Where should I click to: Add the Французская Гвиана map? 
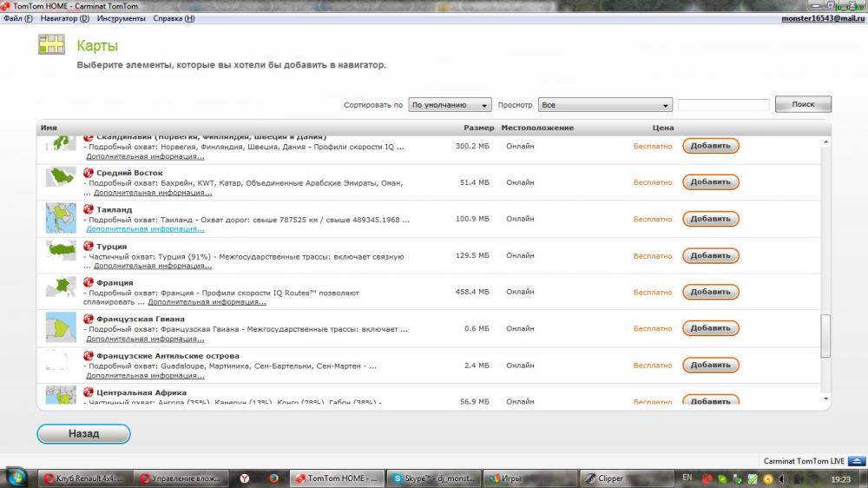coord(710,328)
